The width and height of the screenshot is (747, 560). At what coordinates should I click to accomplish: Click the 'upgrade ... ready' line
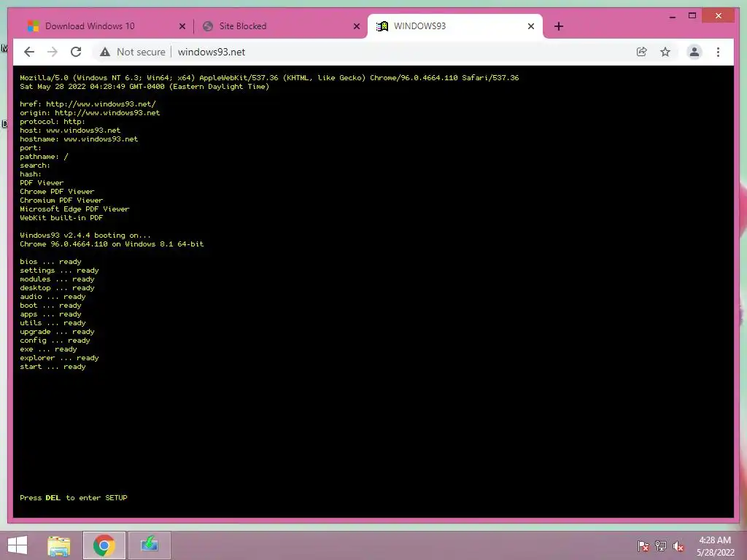[57, 332]
